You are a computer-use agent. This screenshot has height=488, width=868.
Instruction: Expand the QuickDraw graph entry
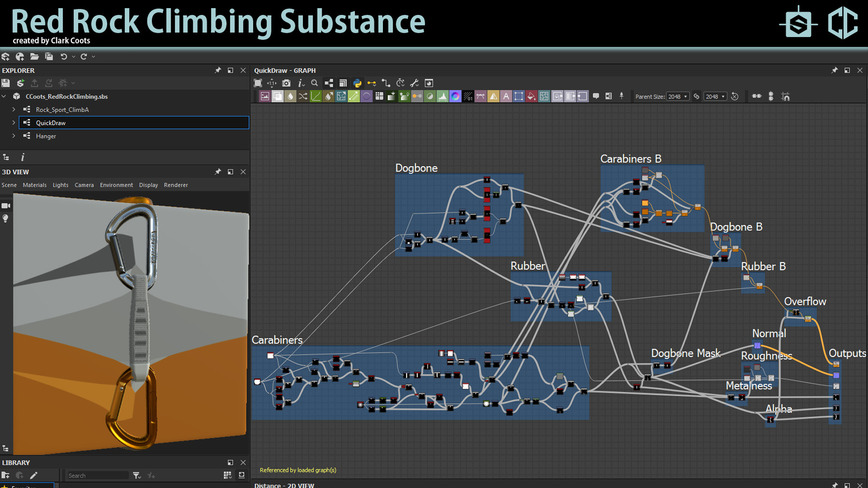[14, 123]
